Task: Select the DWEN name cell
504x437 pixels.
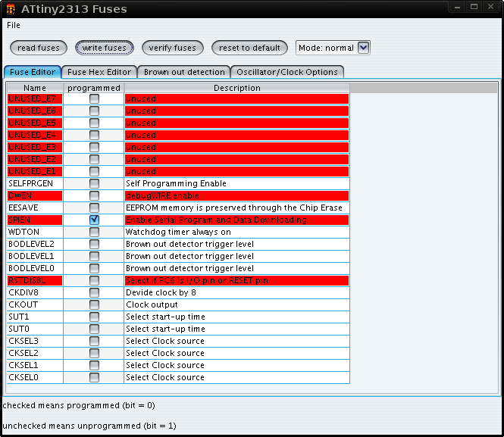Action: (x=35, y=195)
